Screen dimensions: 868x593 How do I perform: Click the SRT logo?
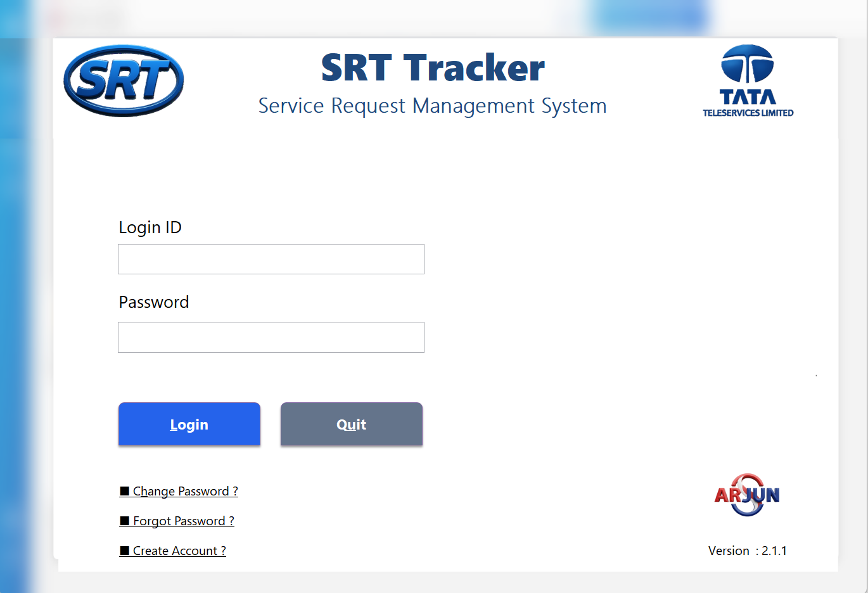(x=123, y=79)
